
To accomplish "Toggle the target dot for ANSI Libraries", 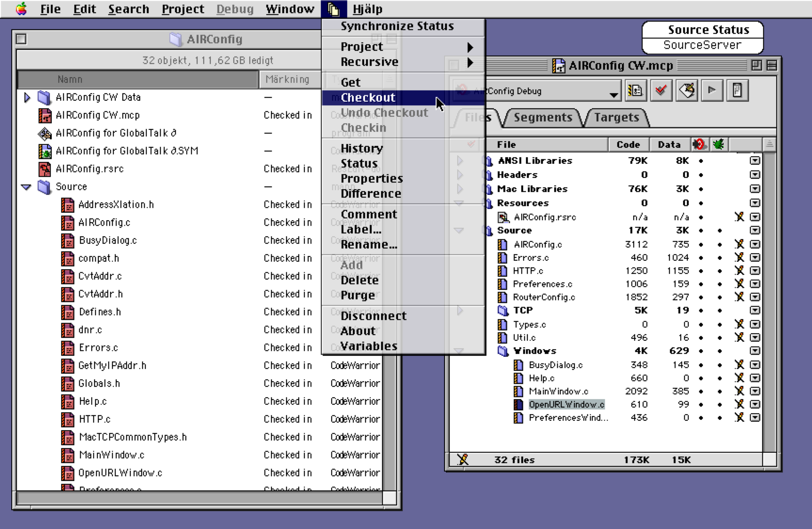I will tap(701, 161).
